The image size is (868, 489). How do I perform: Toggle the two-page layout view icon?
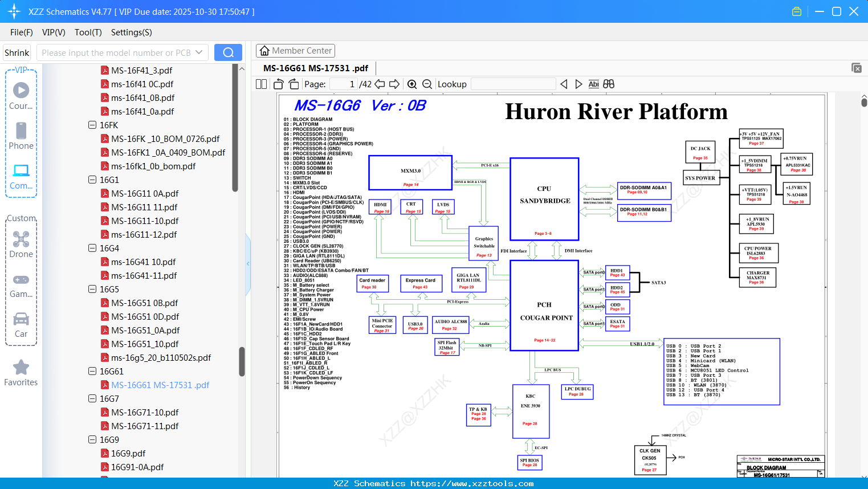point(261,84)
